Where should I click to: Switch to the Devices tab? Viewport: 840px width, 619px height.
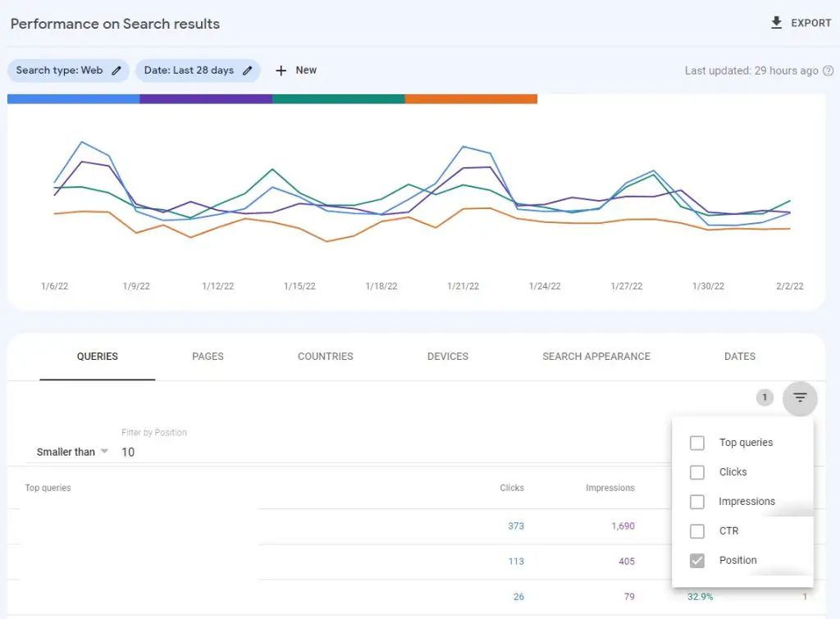click(x=448, y=357)
